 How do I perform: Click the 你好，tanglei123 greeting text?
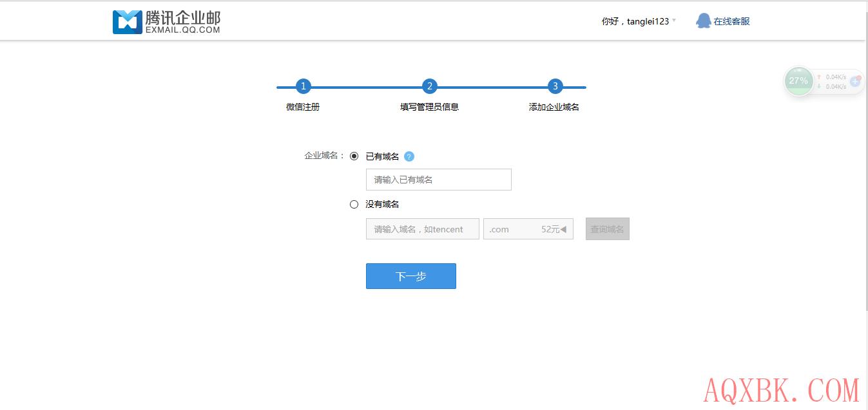(635, 21)
